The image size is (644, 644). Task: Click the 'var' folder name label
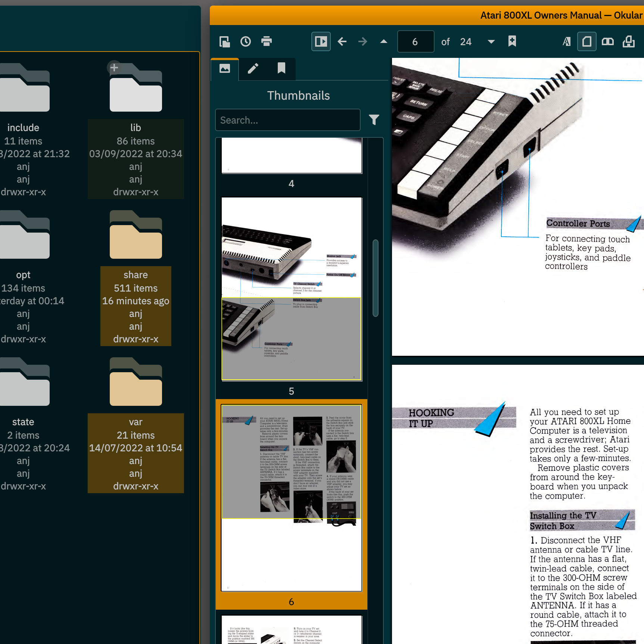pyautogui.click(x=136, y=422)
